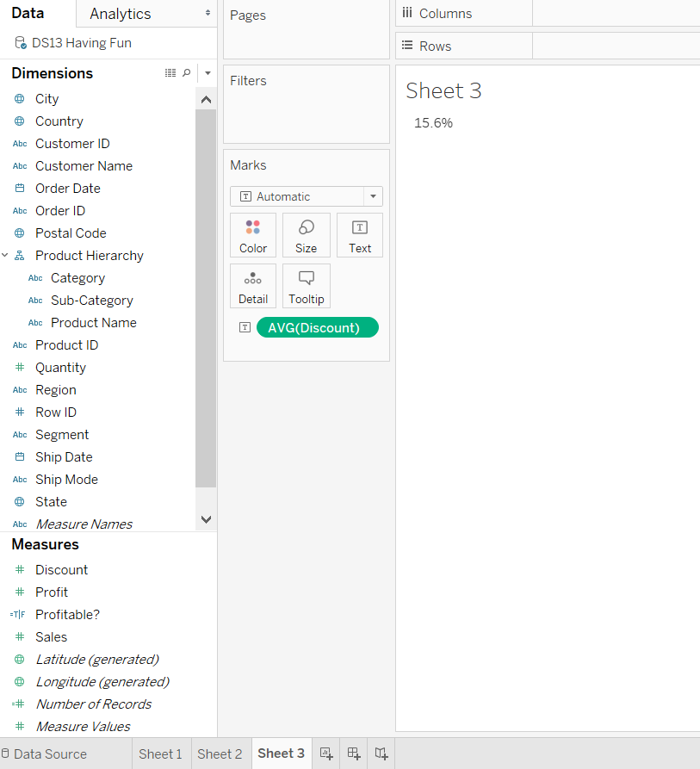700x769 pixels.
Task: Click the 15.6% value in the view
Action: click(433, 123)
